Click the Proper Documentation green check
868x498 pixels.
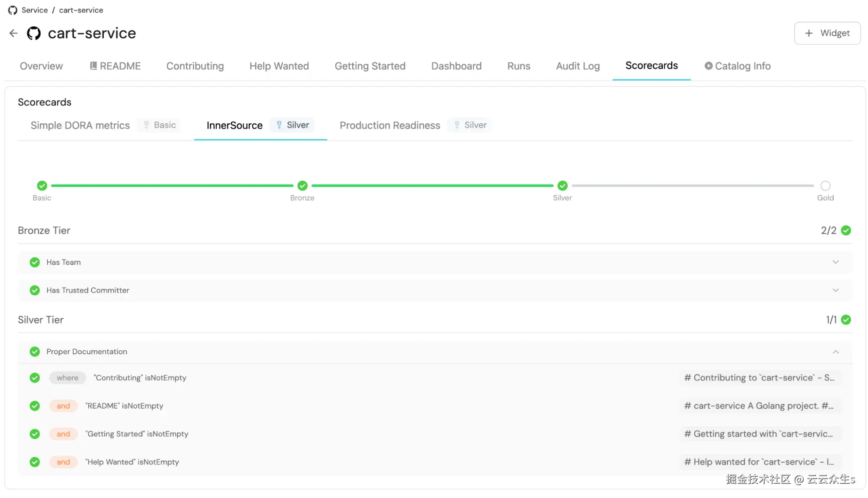point(35,352)
